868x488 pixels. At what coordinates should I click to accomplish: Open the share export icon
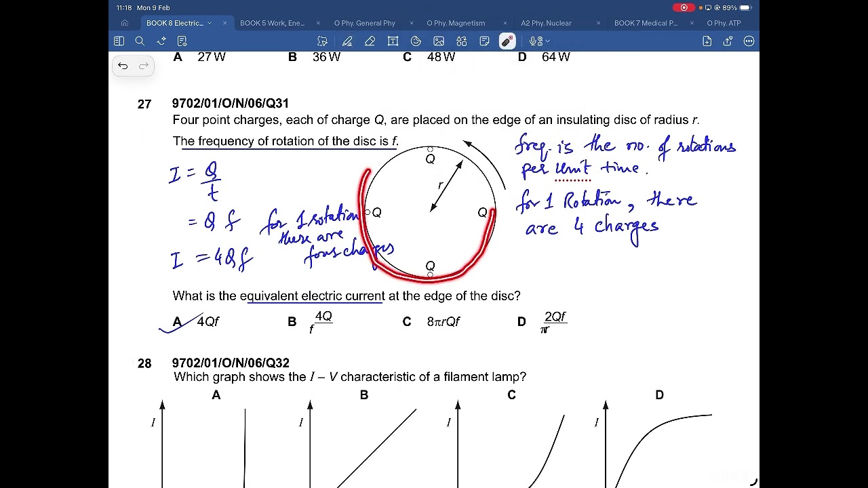tap(728, 41)
